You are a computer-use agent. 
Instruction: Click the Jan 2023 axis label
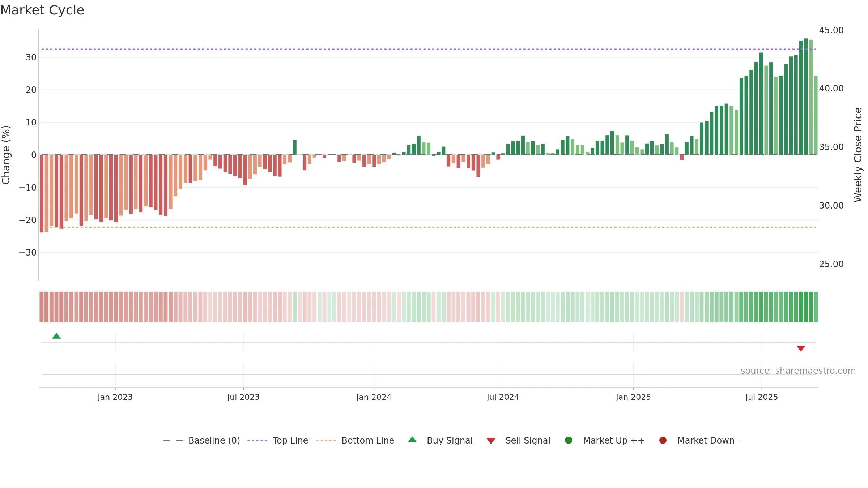(x=115, y=397)
